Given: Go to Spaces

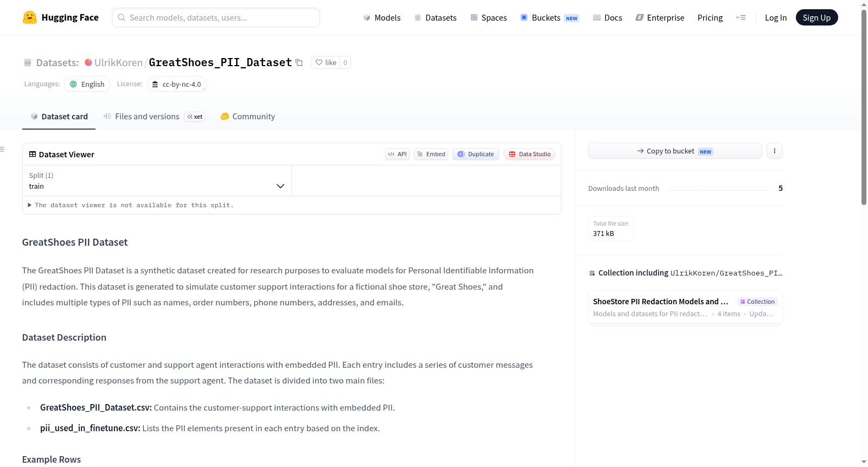Looking at the screenshot, I should tap(488, 18).
